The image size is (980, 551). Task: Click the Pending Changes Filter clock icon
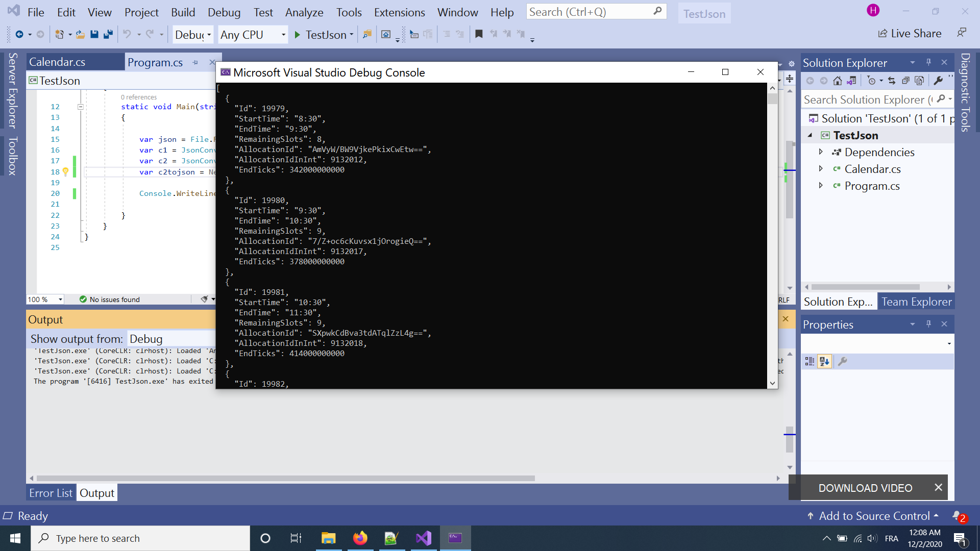872,81
